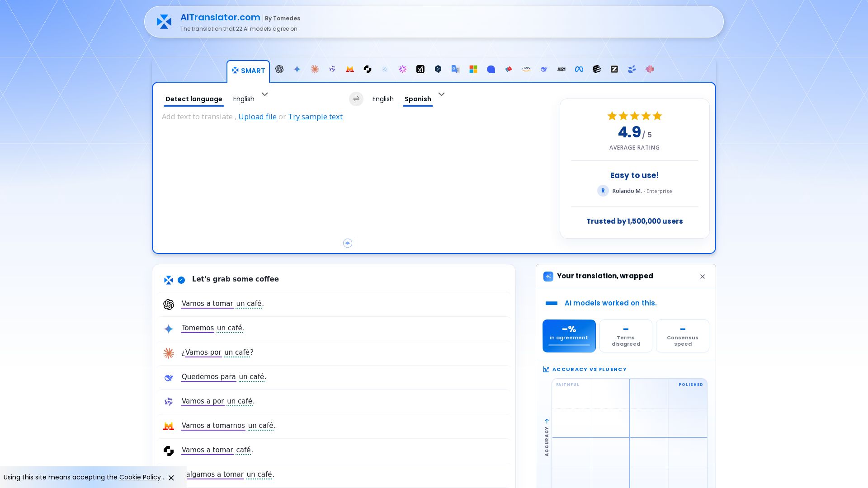Select the xAI Grok model icon
868x488 pixels.
pos(420,69)
